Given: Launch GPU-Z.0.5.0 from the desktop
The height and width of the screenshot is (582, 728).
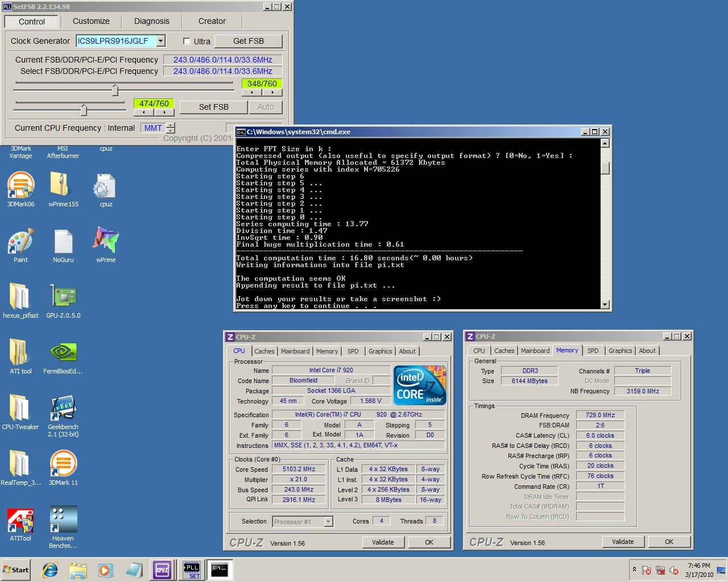Looking at the screenshot, I should 63,301.
